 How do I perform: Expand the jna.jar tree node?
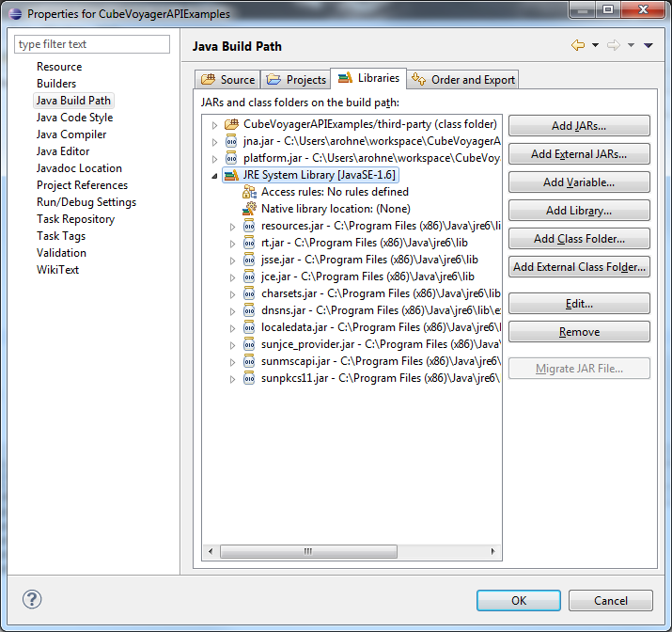[214, 142]
